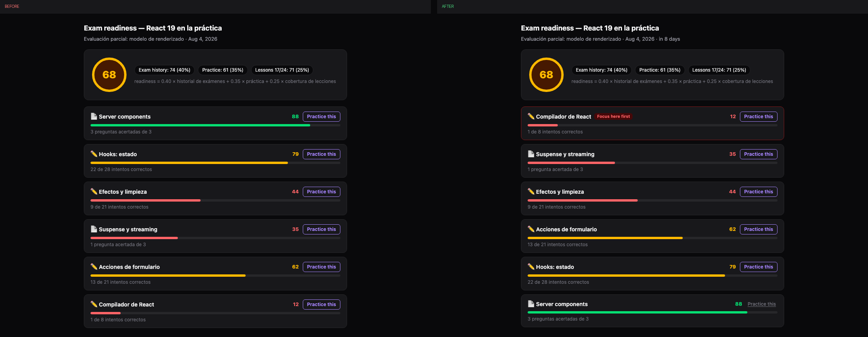The width and height of the screenshot is (868, 337).
Task: Click the 68 readiness score ring in BEFORE panel
Action: click(x=109, y=75)
